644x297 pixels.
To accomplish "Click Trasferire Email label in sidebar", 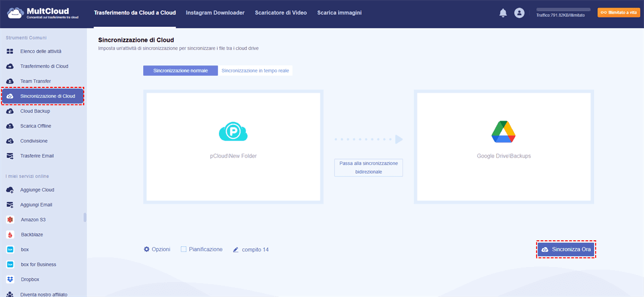I will 37,156.
